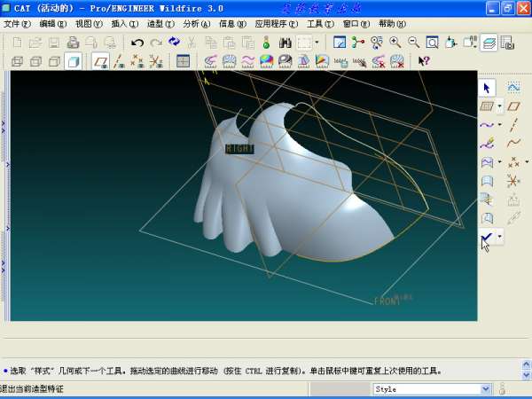Screen dimensions: 532x399
Task: Click the Zoom In magnifier icon
Action: [395, 43]
